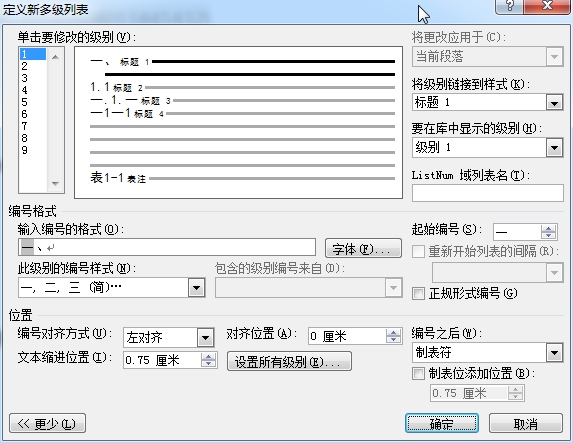Select level 6 in the level list
The height and width of the screenshot is (443, 573).
(33, 114)
